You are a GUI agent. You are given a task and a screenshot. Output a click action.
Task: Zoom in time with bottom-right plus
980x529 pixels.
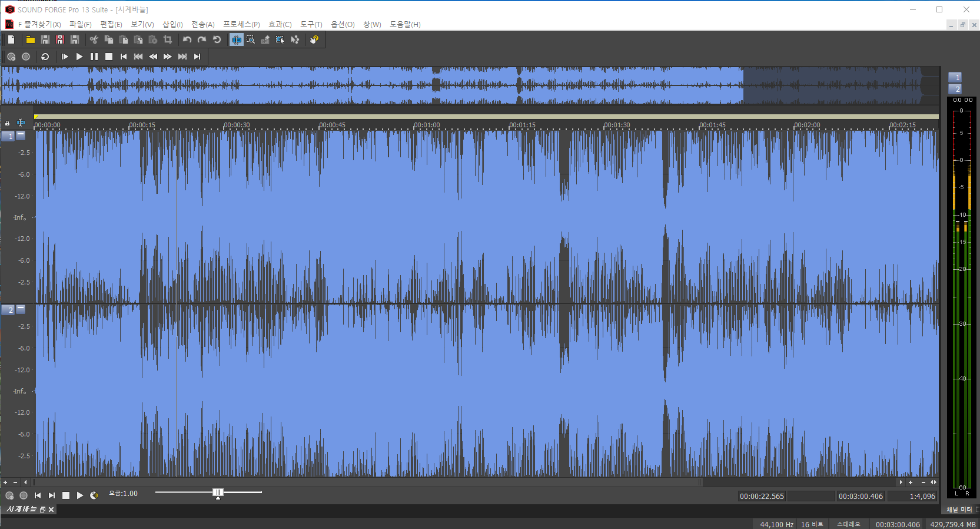coord(911,482)
